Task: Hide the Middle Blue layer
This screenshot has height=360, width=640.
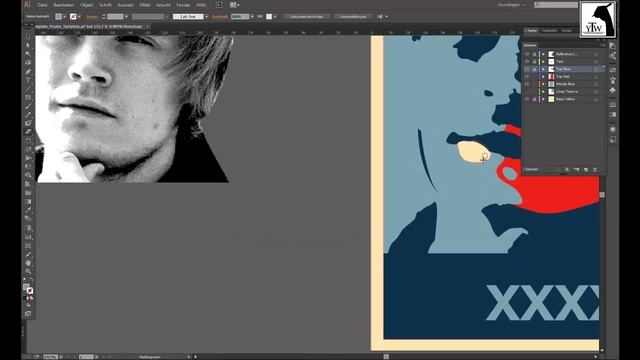Action: click(527, 84)
